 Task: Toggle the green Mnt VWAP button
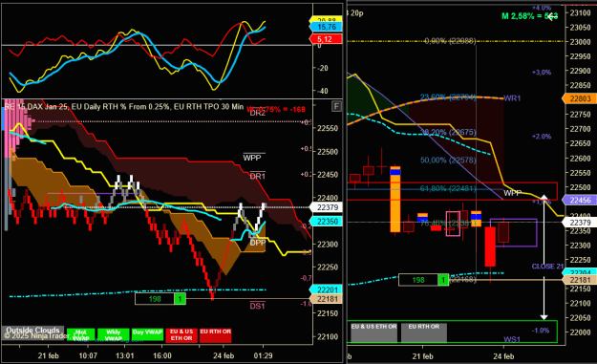coord(81,334)
